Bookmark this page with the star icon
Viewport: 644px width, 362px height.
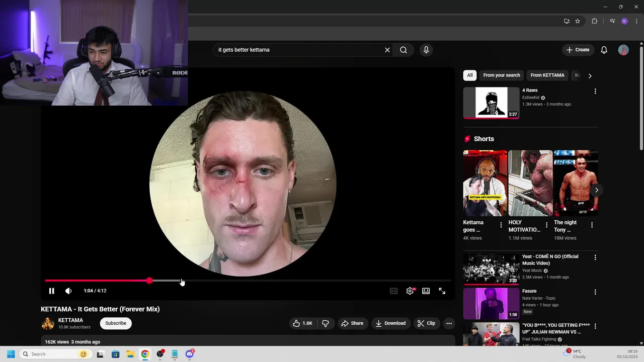pos(578,21)
